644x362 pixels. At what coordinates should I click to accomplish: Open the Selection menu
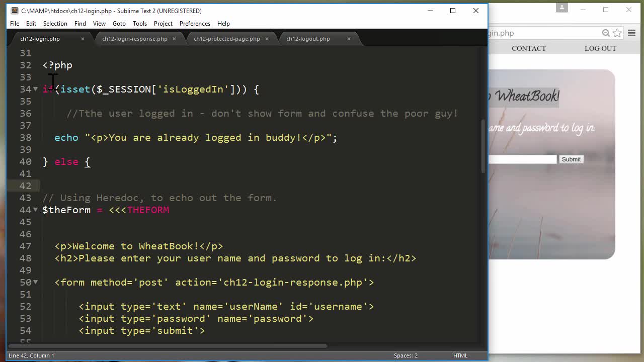(55, 24)
